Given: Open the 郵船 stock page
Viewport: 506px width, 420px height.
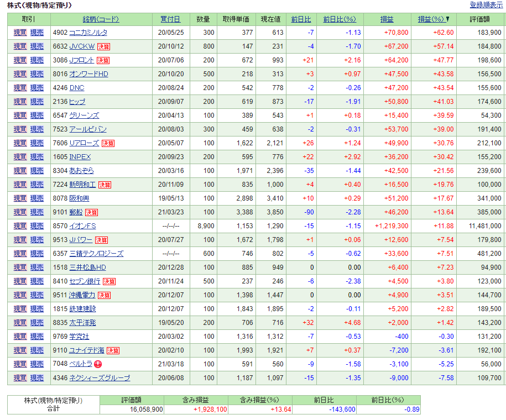Looking at the screenshot, I should [76, 212].
